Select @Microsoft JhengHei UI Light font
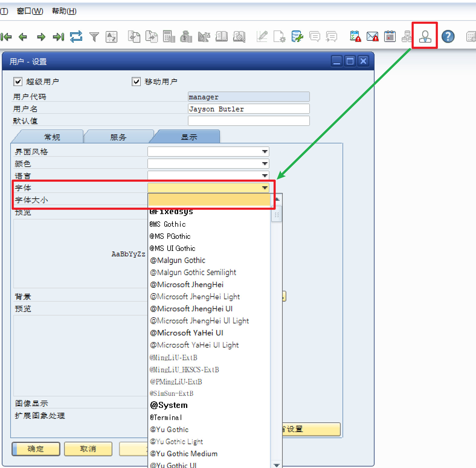This screenshot has width=476, height=468. [209, 321]
